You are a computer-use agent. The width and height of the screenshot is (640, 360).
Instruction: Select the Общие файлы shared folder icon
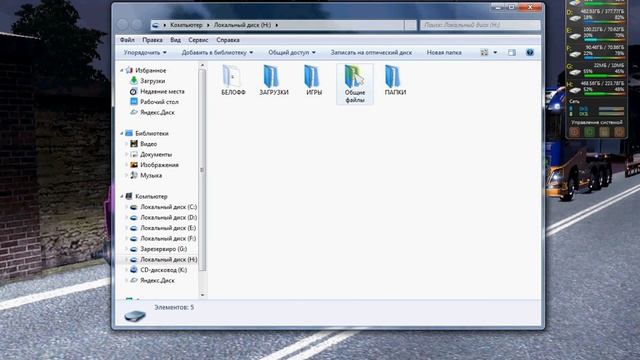pyautogui.click(x=353, y=76)
